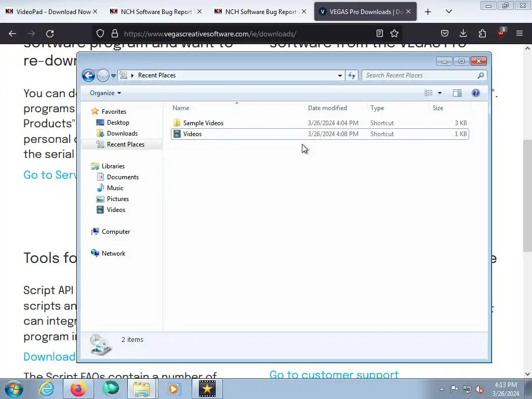Expand the address bar history dropdown in Explorer

coord(340,76)
